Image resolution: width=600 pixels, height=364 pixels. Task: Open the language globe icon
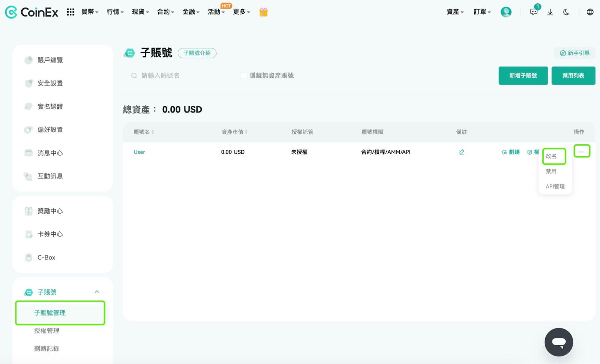coord(590,12)
